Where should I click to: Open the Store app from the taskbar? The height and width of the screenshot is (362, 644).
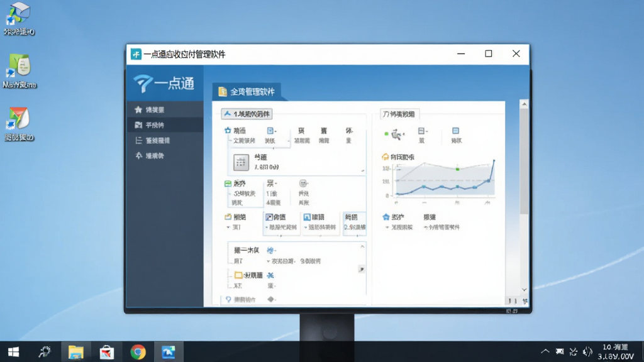(x=107, y=352)
